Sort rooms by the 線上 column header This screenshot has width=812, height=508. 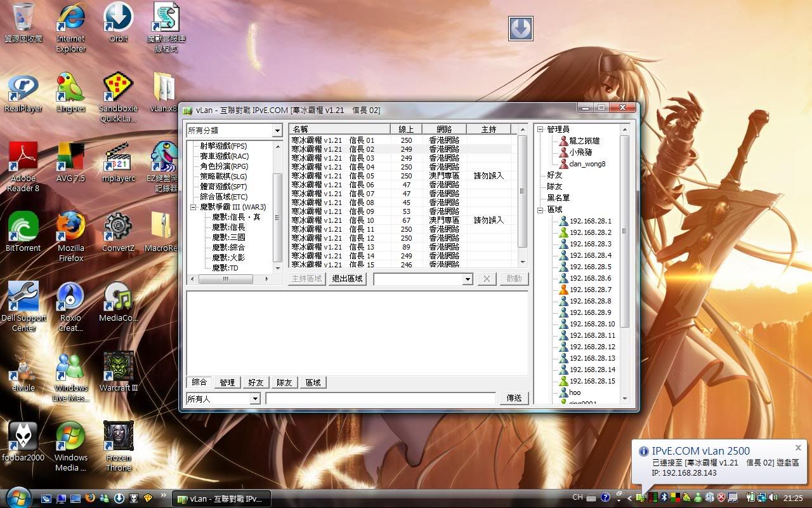406,130
